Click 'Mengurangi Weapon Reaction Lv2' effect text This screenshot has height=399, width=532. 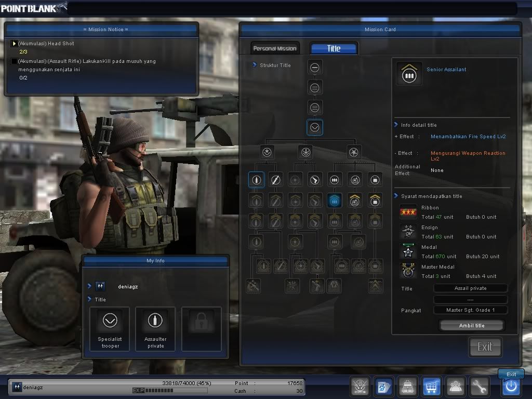(x=468, y=156)
